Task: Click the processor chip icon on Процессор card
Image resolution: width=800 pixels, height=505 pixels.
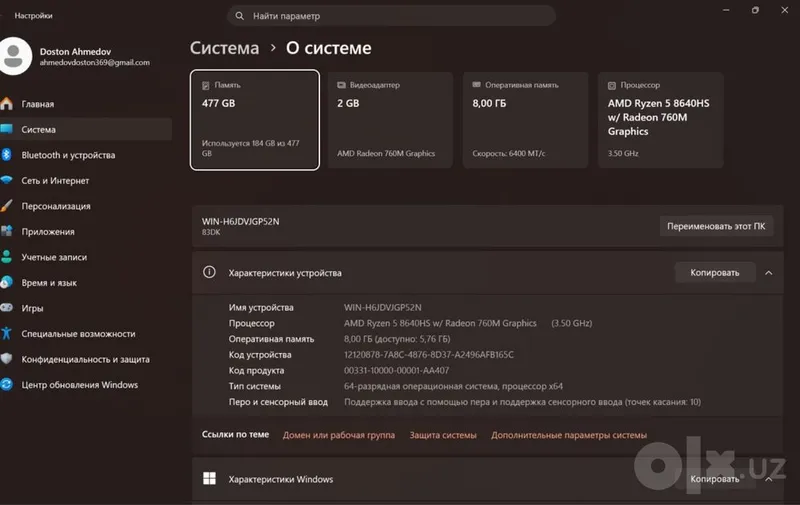Action: coord(612,85)
